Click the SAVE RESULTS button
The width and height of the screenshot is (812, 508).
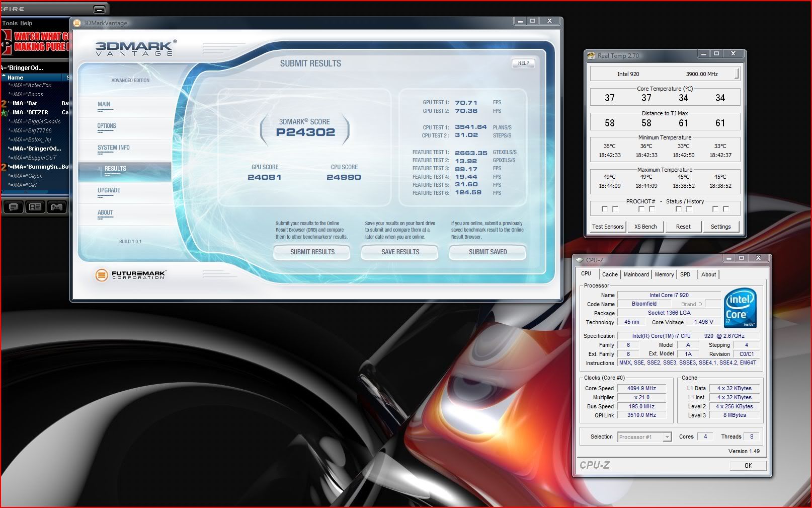(x=400, y=252)
